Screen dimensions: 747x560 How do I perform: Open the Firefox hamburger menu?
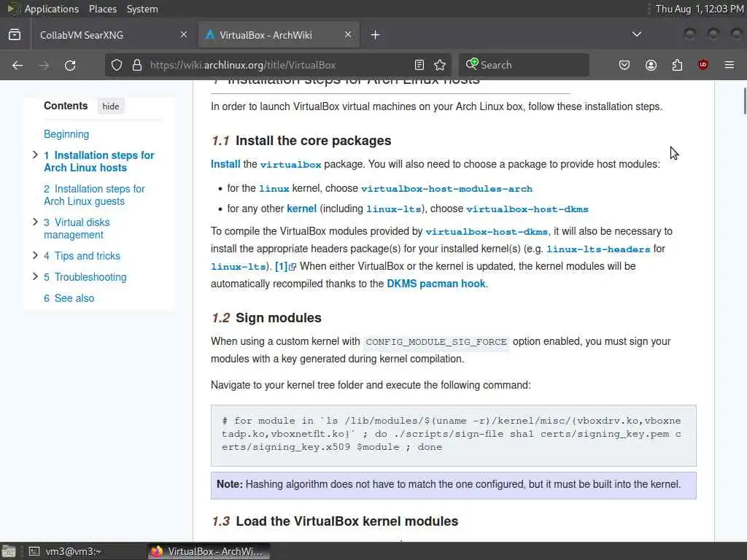pos(729,65)
